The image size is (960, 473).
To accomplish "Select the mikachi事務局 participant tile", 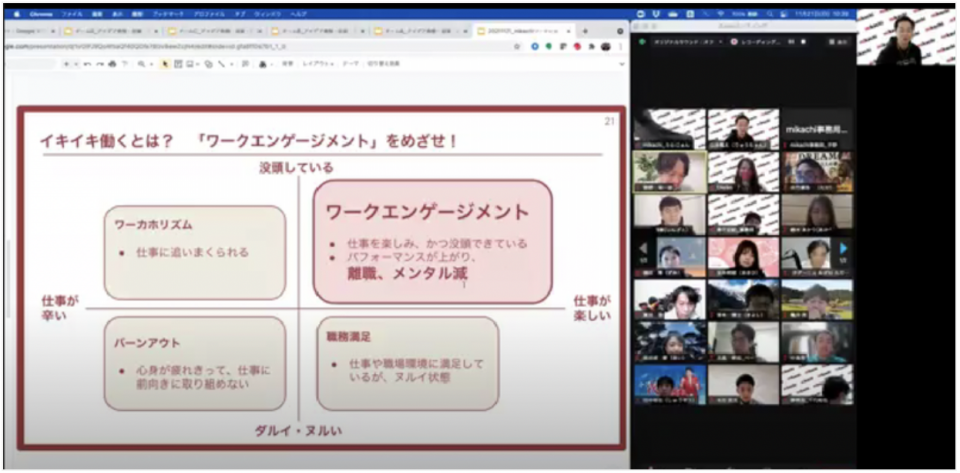I will click(x=817, y=129).
